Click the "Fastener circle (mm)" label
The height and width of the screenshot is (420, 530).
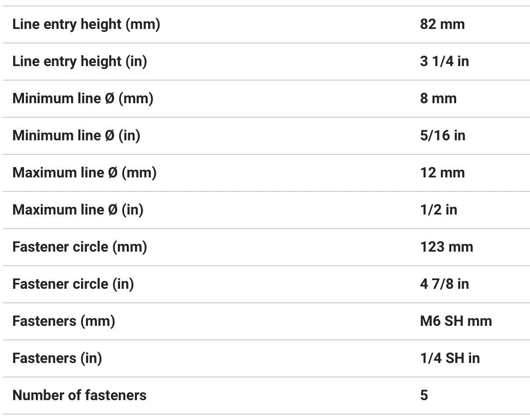pyautogui.click(x=80, y=247)
